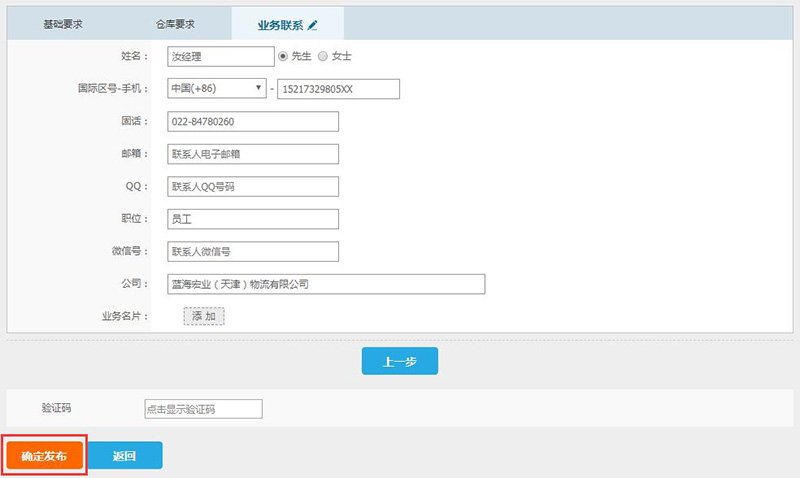Click the 姓名 name input field
This screenshot has height=478, width=800.
coord(220,56)
